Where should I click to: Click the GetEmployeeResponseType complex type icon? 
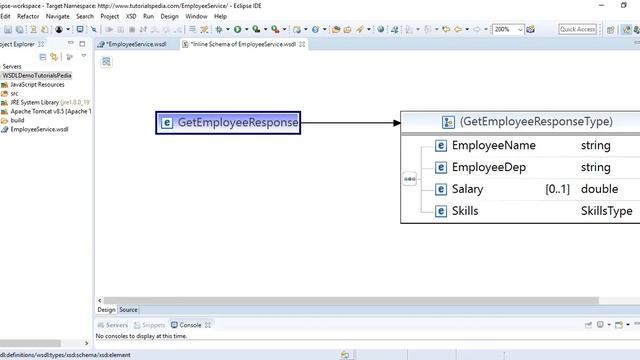(x=448, y=122)
